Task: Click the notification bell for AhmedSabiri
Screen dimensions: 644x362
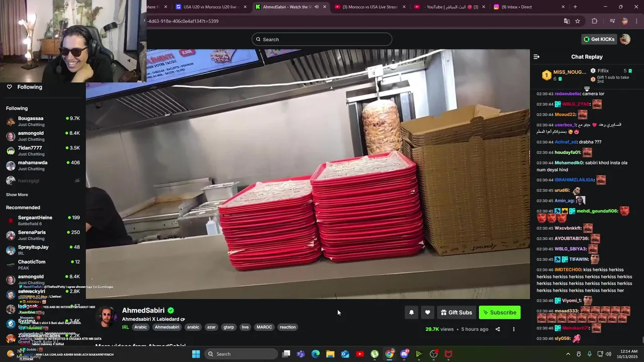Action: 412,312
